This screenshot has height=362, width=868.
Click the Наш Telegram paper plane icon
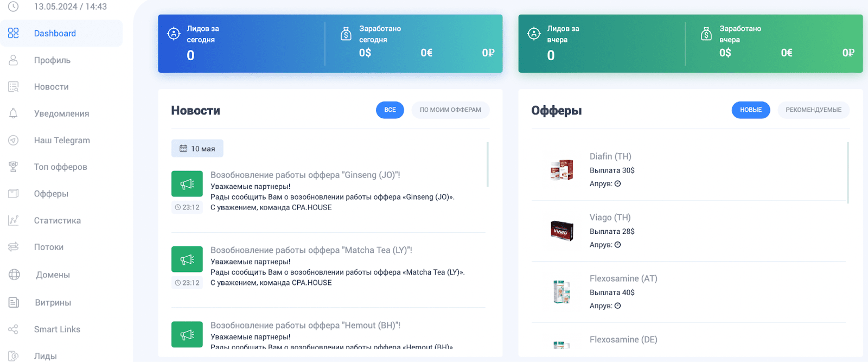coord(14,140)
